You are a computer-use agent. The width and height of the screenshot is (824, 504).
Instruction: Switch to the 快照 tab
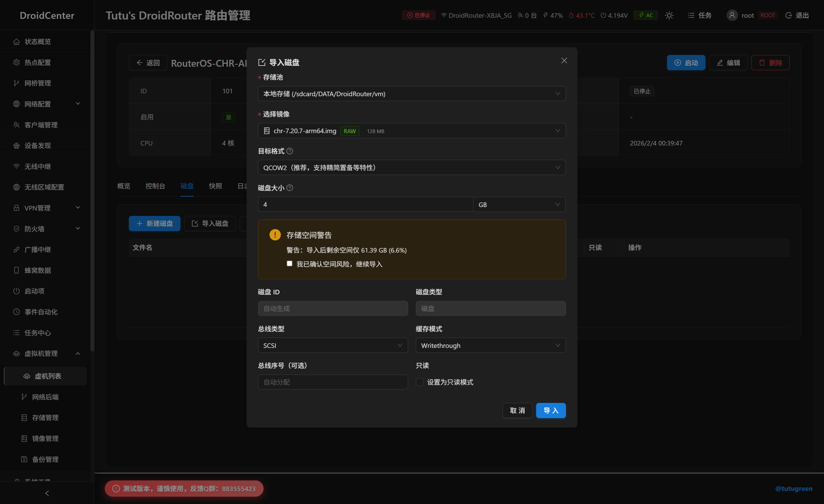click(215, 186)
